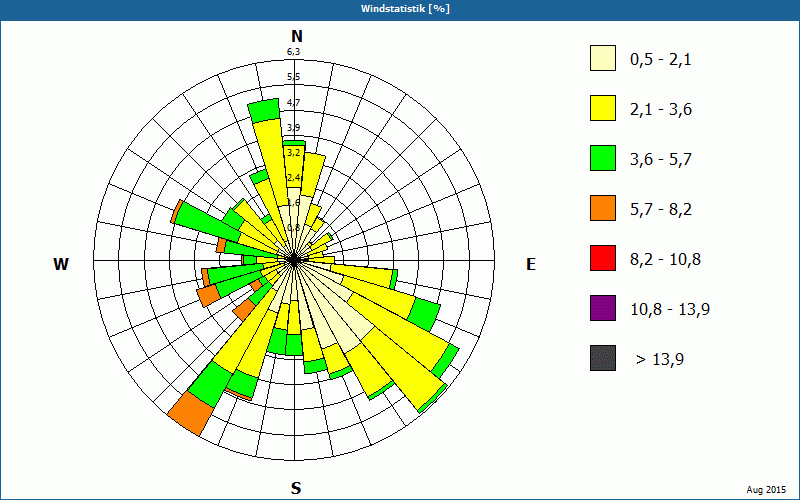Click the center point of the wind rose
800x500 pixels.
tap(294, 260)
